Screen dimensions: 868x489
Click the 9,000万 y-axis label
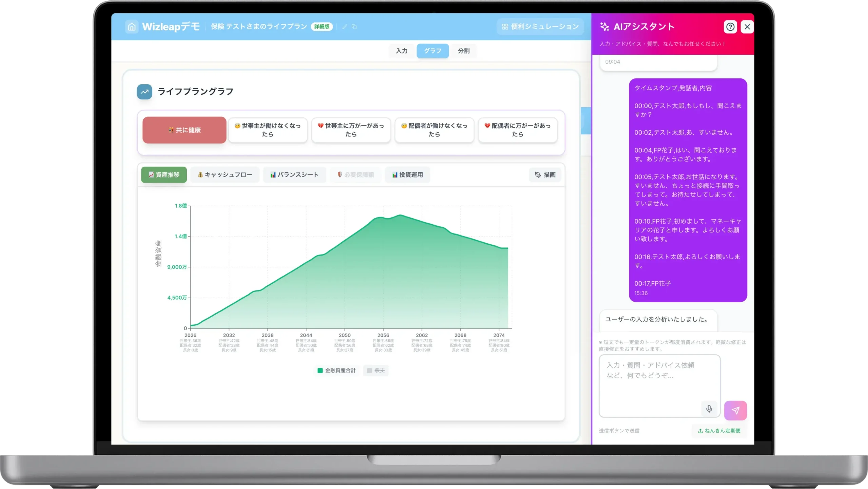point(177,267)
